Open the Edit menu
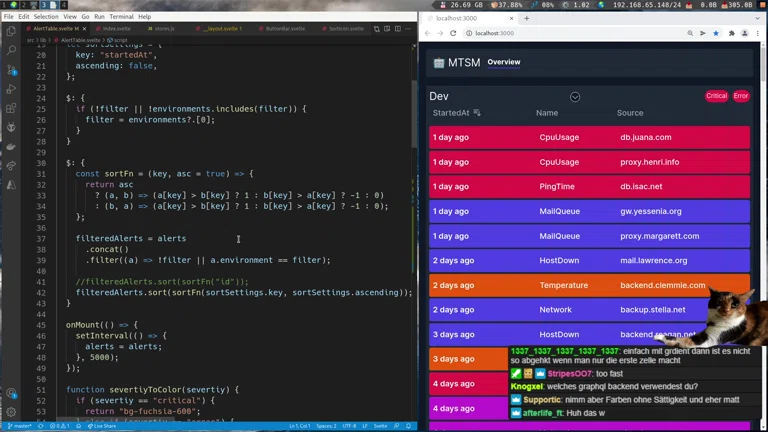This screenshot has width=768, height=432. coord(24,17)
